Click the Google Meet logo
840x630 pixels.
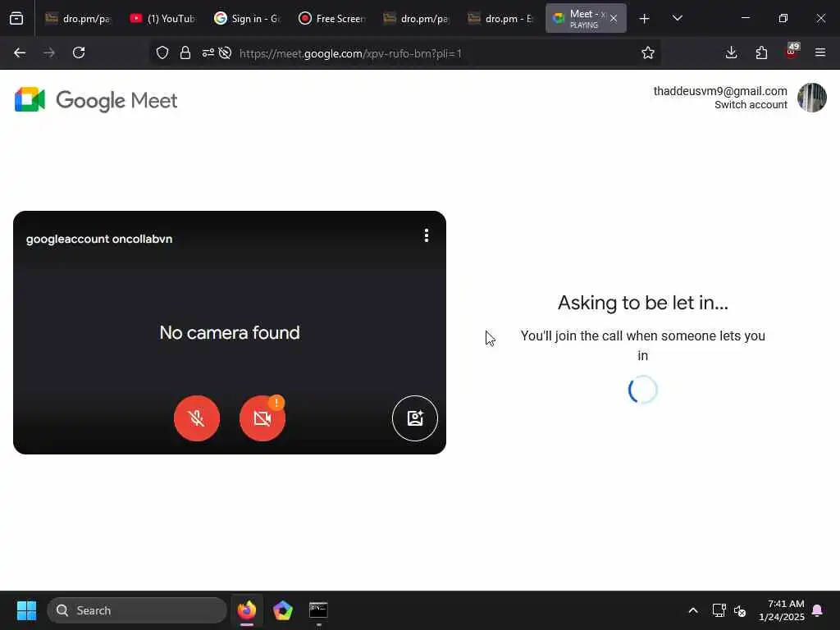(x=96, y=100)
